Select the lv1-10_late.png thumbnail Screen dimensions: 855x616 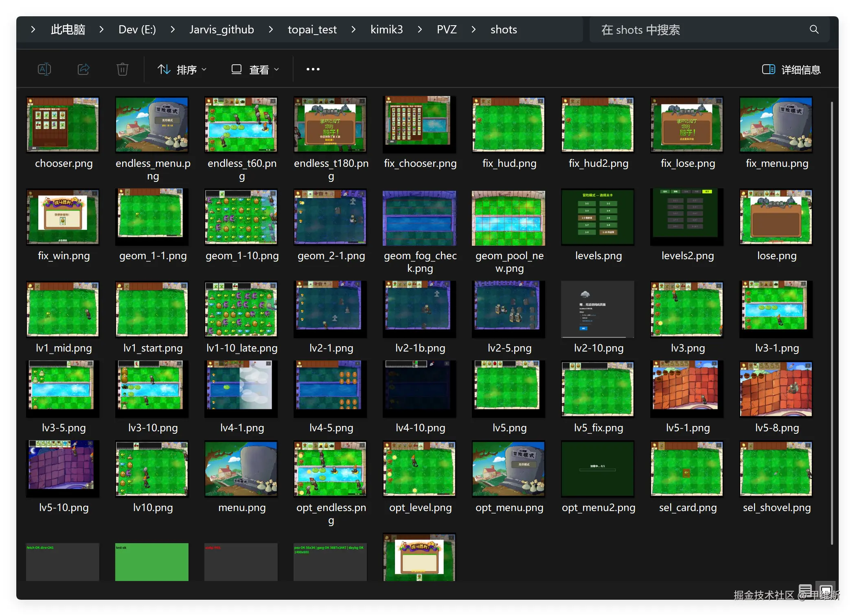tap(241, 309)
